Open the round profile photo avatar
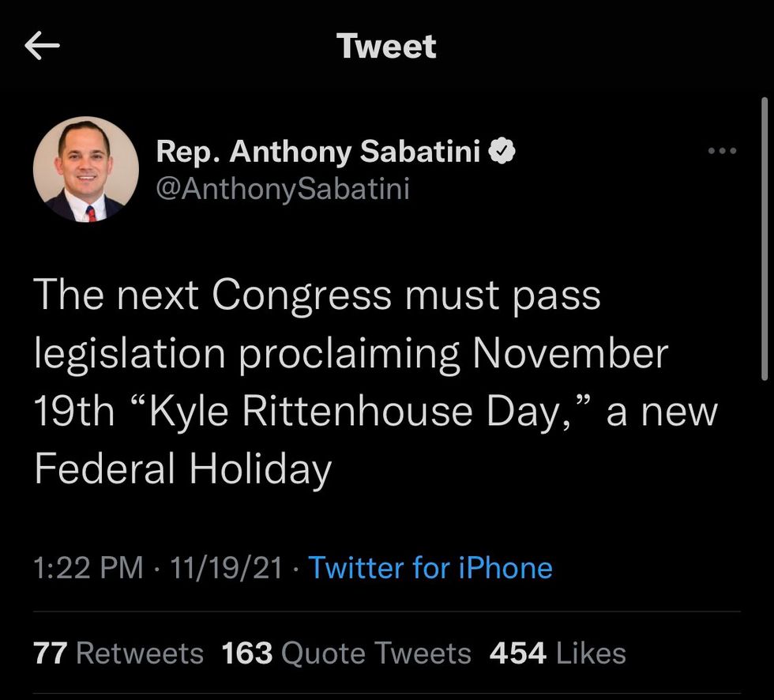Viewport: 774px width, 700px height. 86,169
